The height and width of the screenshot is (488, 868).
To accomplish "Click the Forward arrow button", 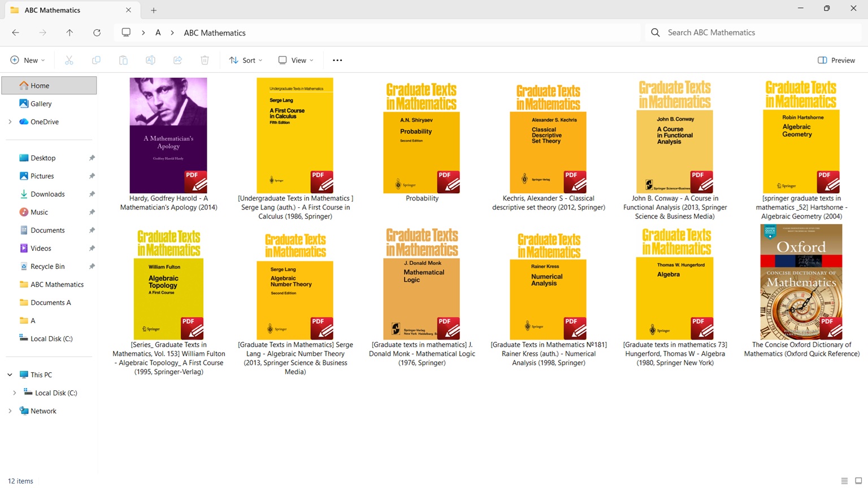I will pyautogui.click(x=43, y=33).
